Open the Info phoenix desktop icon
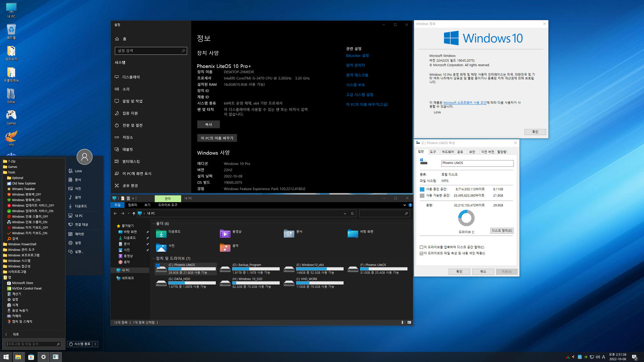The image size is (644, 362). [11, 139]
